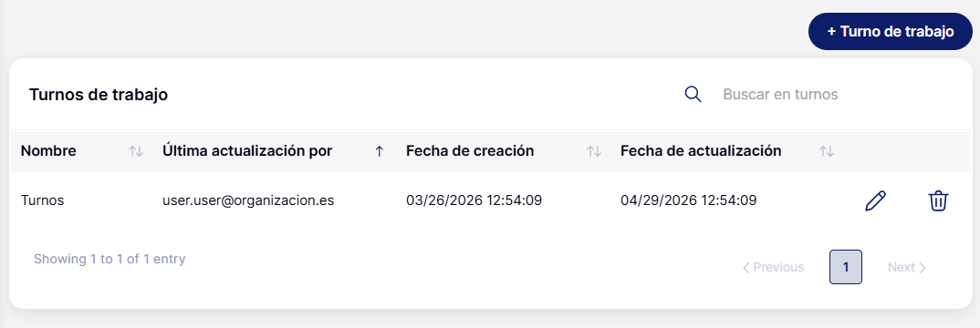Sort by Fecha de actualización arrows icon
The height and width of the screenshot is (328, 980).
(x=827, y=151)
